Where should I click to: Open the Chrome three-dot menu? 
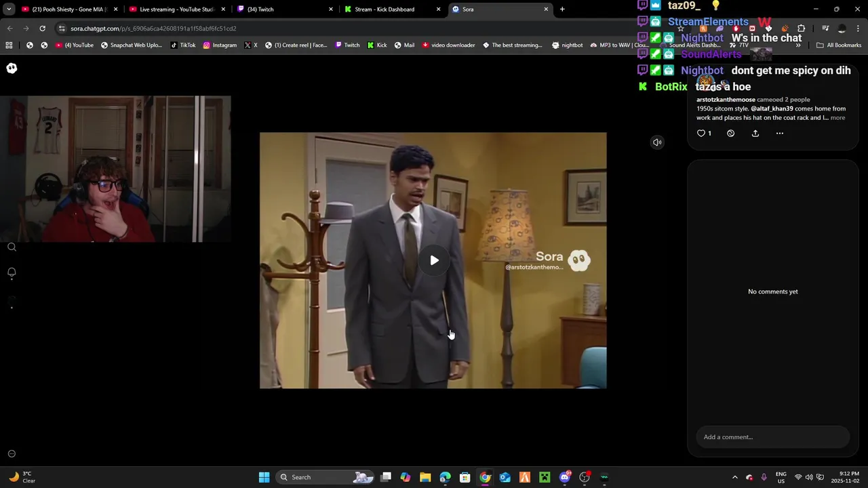pos(859,28)
